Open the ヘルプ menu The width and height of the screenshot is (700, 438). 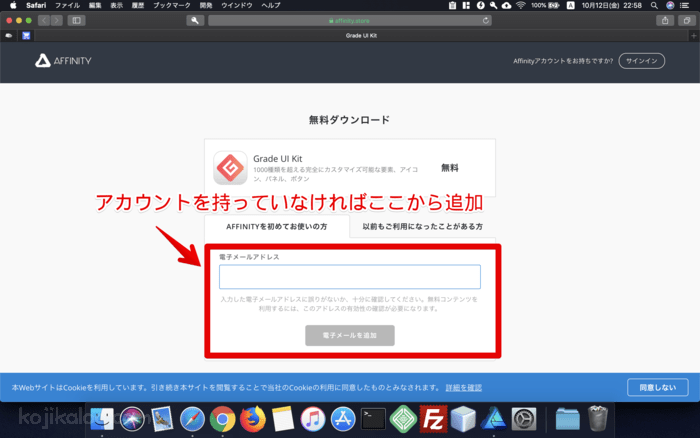tap(271, 5)
